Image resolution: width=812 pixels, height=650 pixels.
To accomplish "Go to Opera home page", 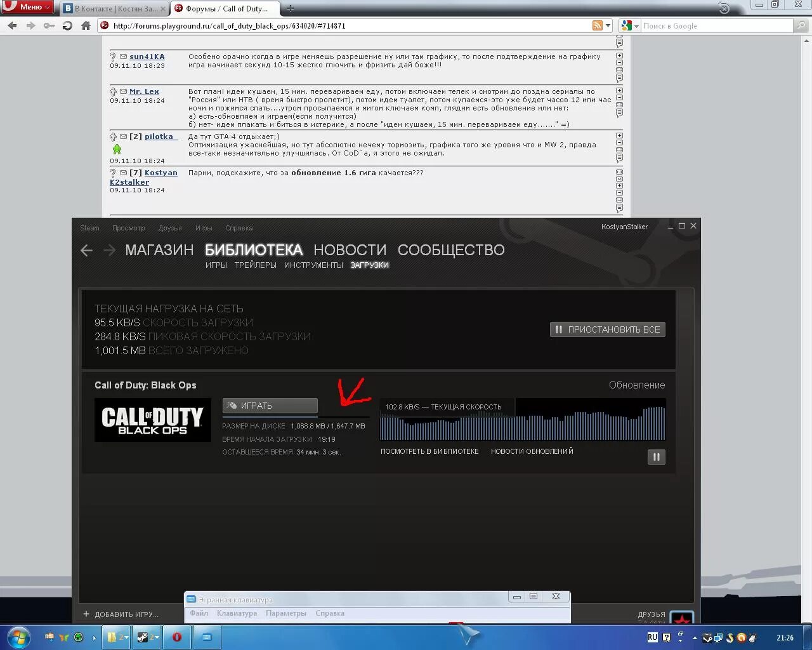I will (86, 26).
